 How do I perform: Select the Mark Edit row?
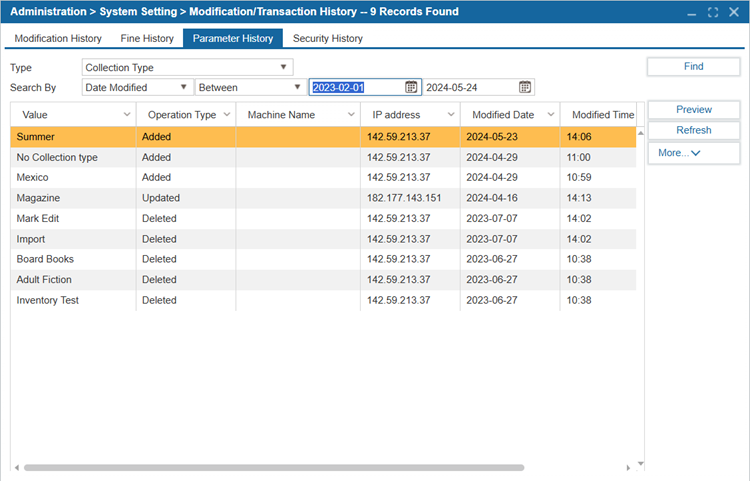click(323, 219)
